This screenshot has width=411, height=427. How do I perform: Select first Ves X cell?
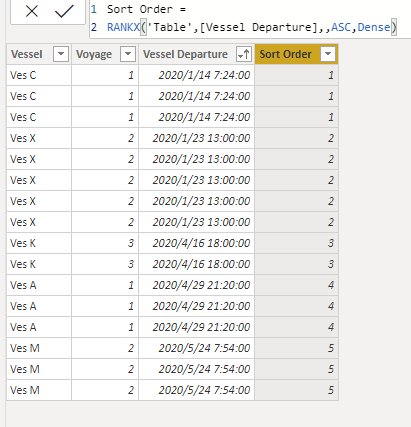tap(39, 138)
